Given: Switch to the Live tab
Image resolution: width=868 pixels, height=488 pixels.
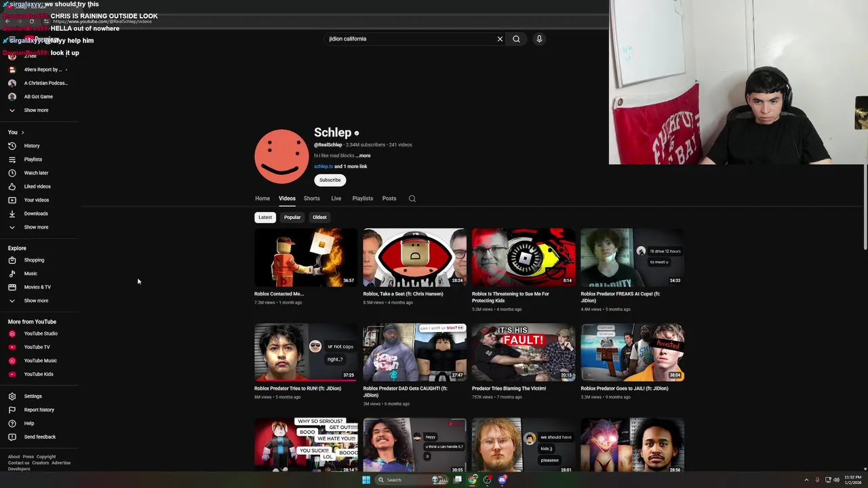Looking at the screenshot, I should click(x=336, y=199).
